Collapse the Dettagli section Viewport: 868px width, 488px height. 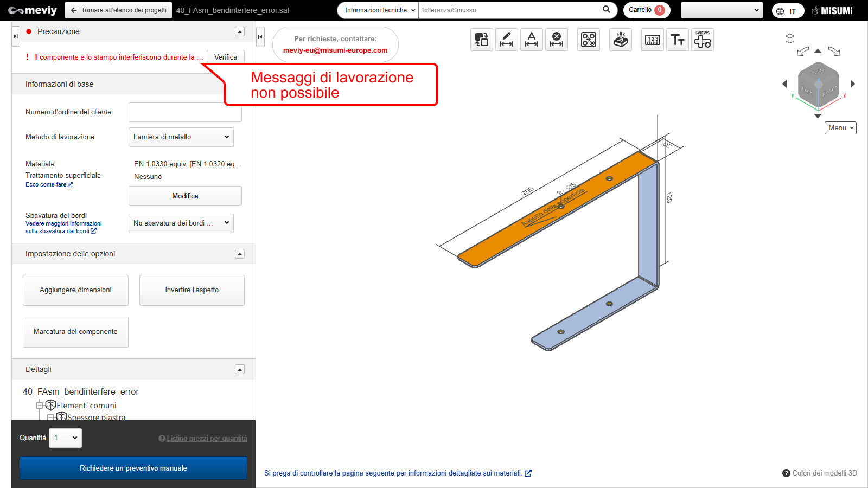[x=240, y=369]
